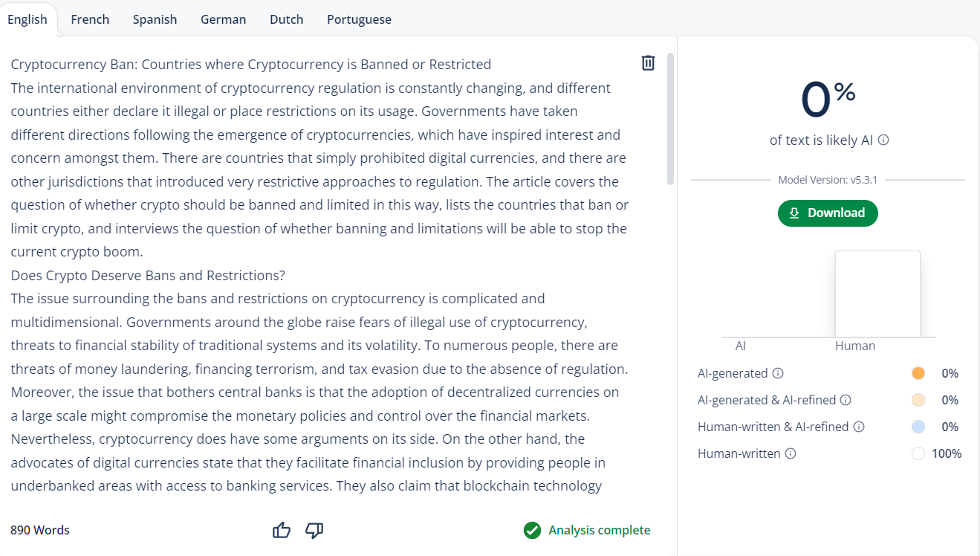The width and height of the screenshot is (980, 556).
Task: Show info for AI-generated label
Action: point(778,373)
